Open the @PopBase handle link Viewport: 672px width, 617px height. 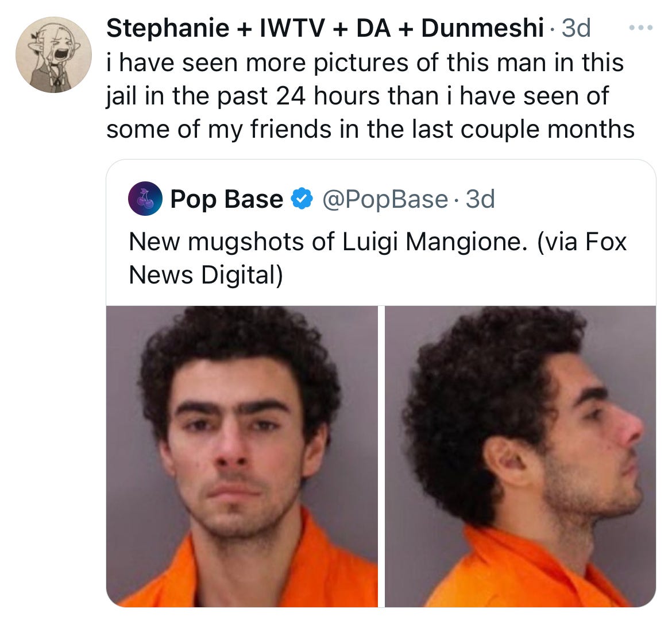[x=384, y=199]
